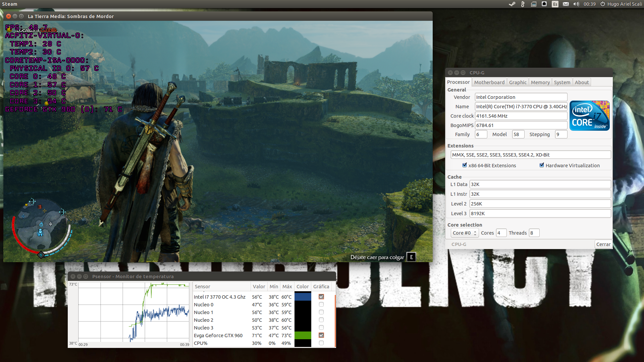
Task: Enable graph checkbox for Nucleo 1
Action: click(x=321, y=312)
